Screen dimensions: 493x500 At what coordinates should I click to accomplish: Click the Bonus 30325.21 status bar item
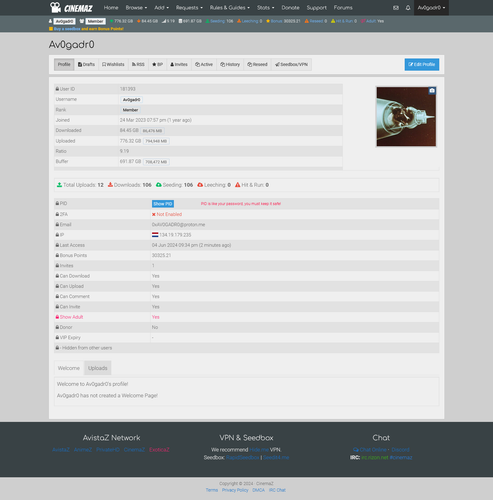click(x=283, y=21)
